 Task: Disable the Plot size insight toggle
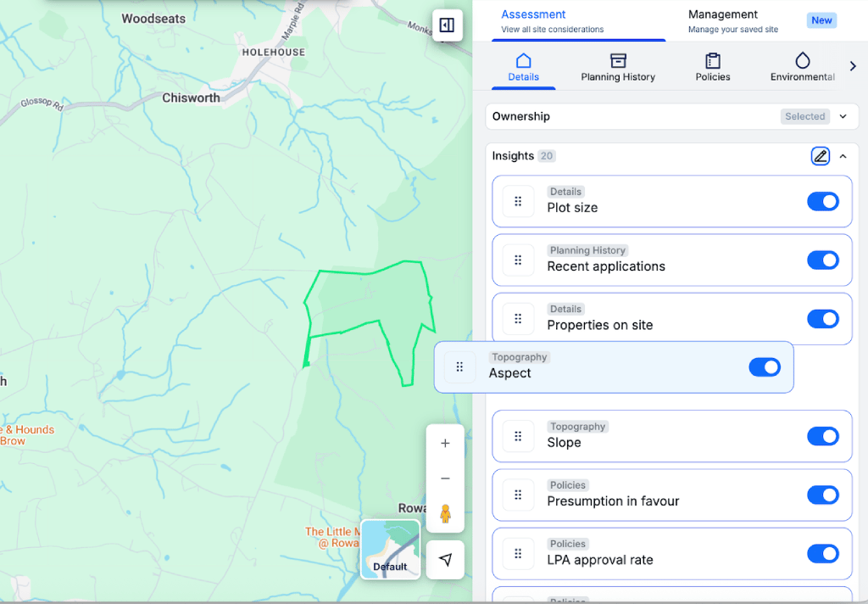point(822,201)
